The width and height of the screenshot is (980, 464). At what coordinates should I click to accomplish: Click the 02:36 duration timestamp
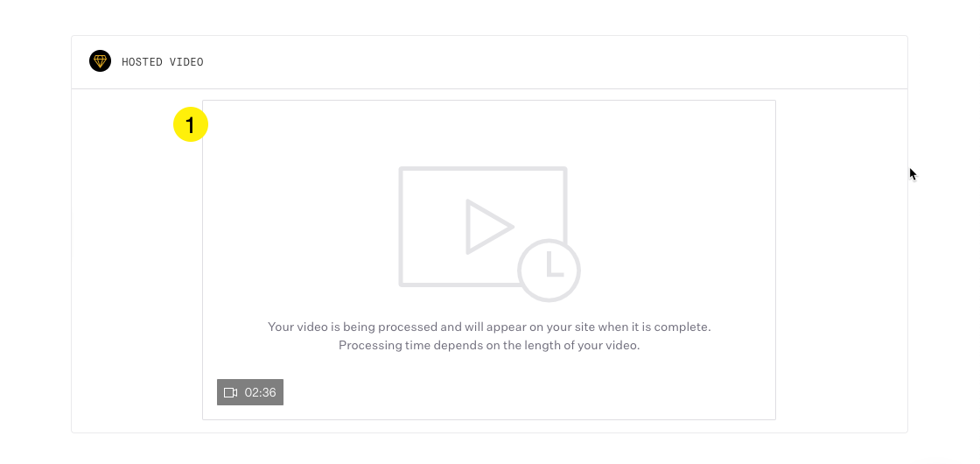260,393
